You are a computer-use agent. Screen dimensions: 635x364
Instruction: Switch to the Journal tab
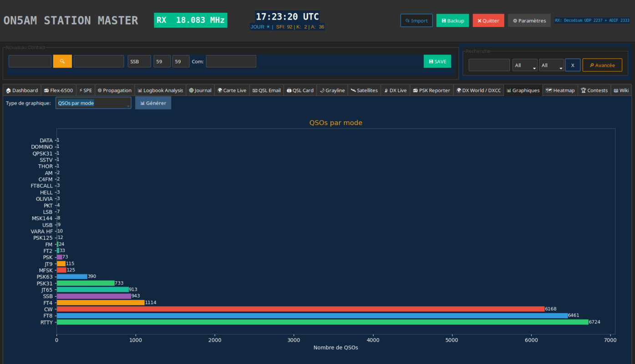click(200, 91)
